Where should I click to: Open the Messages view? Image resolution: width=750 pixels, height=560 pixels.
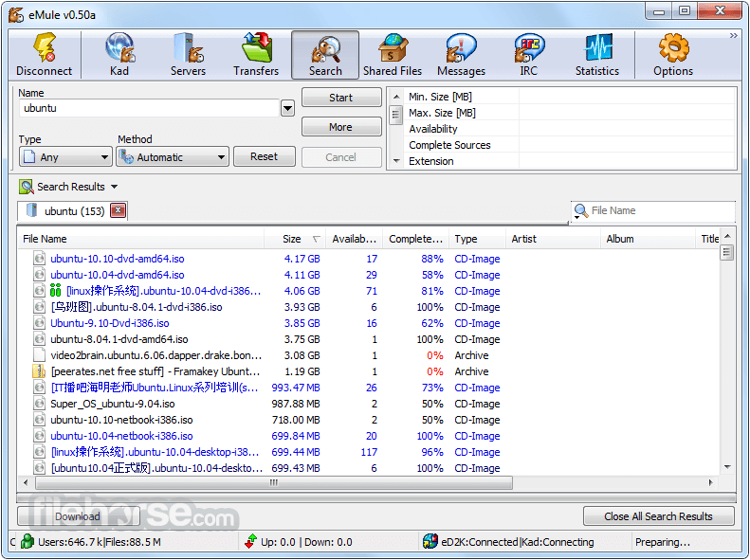tap(461, 54)
